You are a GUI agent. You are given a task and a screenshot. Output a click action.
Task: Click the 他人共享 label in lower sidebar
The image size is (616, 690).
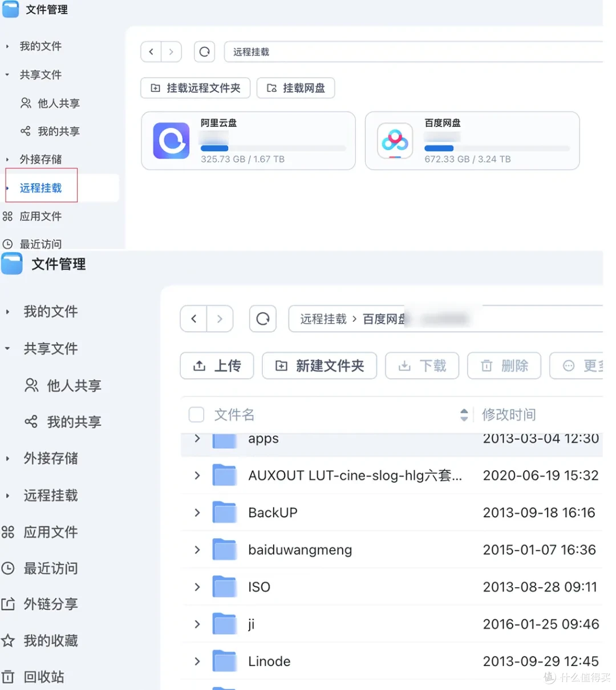click(x=74, y=385)
